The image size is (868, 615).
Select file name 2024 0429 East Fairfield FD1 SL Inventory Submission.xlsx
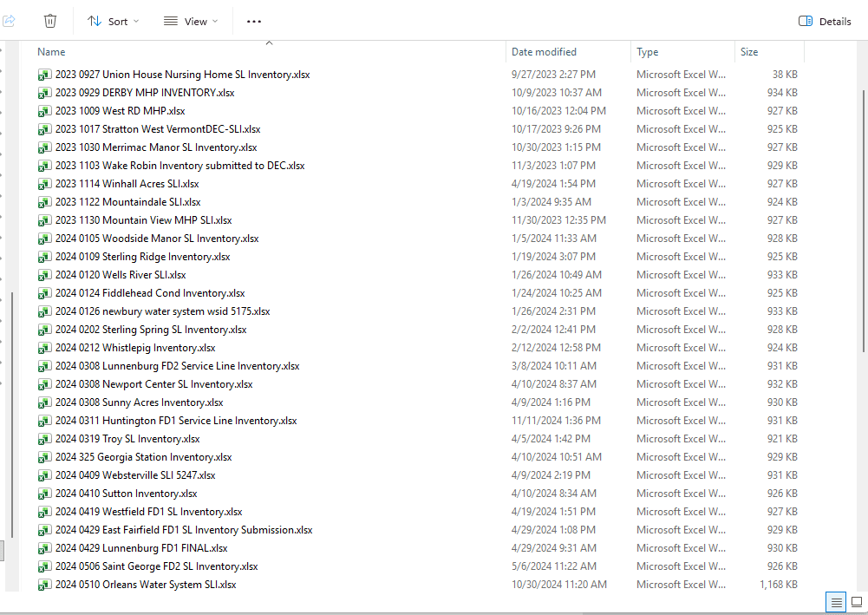(184, 530)
